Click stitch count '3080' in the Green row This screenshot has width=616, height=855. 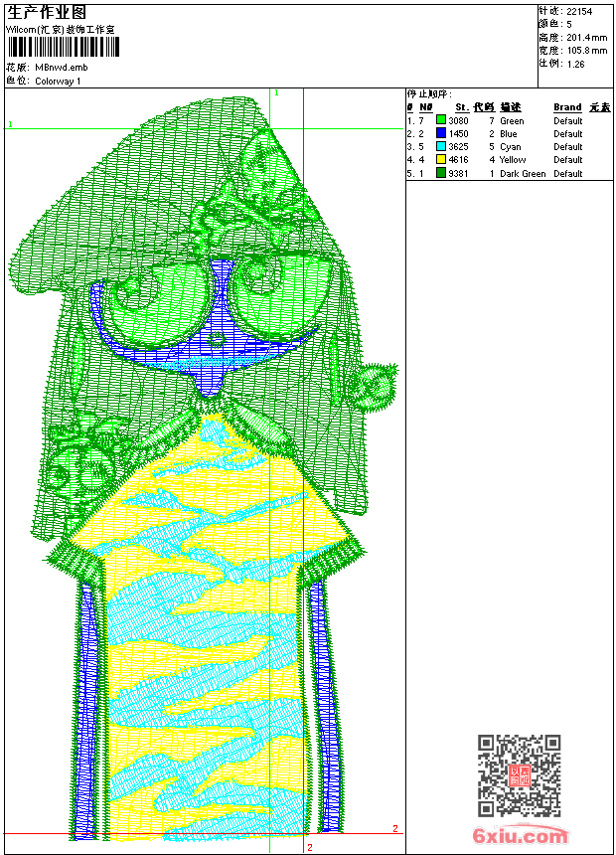458,120
